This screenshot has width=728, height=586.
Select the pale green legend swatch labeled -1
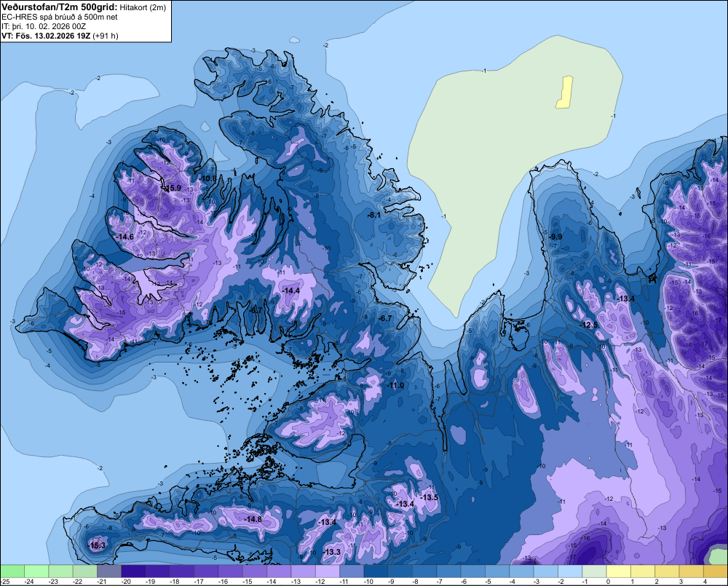point(594,571)
